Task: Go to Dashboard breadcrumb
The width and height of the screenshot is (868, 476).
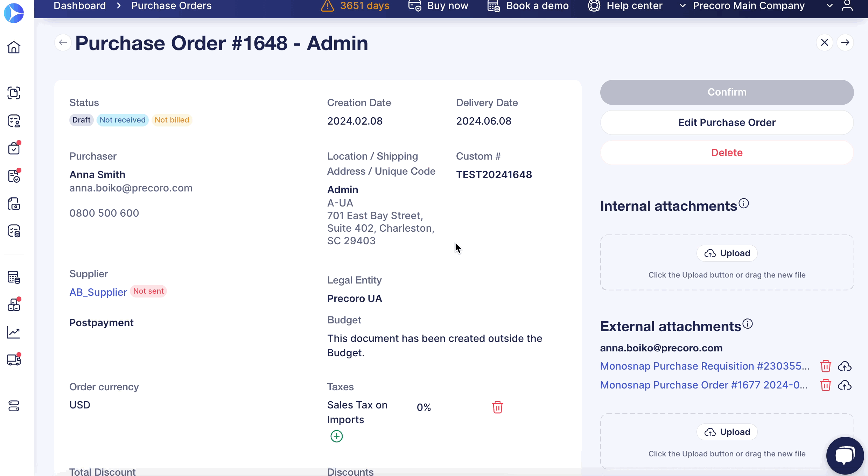Action: [x=80, y=6]
